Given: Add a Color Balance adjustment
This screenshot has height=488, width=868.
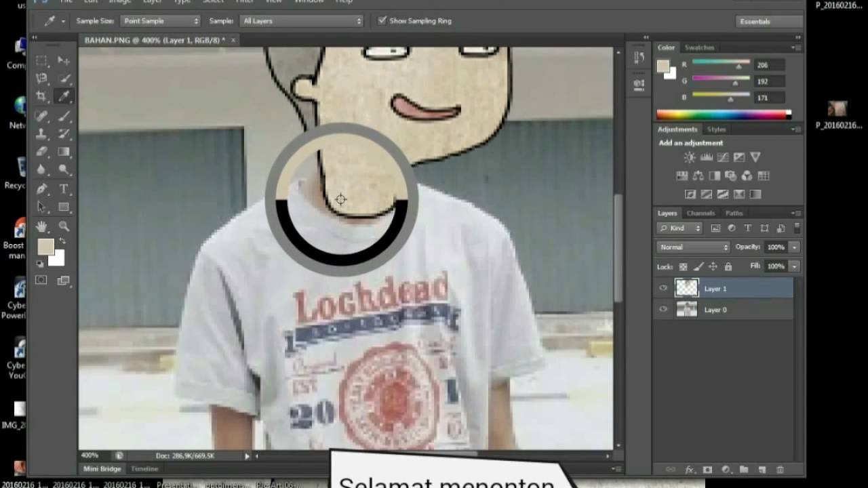Looking at the screenshot, I should [x=698, y=176].
